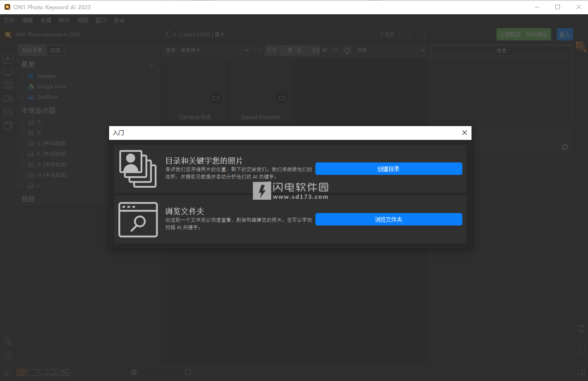Image resolution: width=588 pixels, height=381 pixels.
Task: Switch to the 我的目录 tab
Action: coord(32,50)
